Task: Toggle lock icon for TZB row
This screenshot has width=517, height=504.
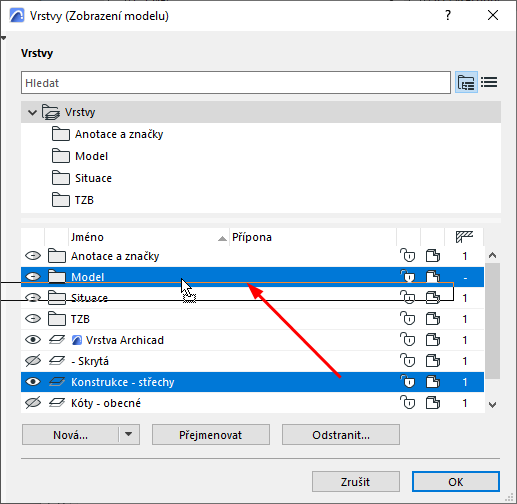Action: (x=408, y=319)
